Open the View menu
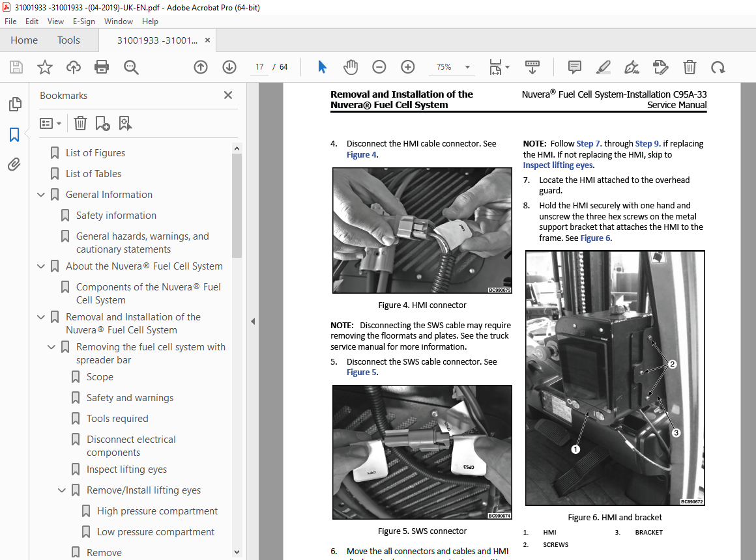Viewport: 756px width, 560px height. [x=55, y=21]
